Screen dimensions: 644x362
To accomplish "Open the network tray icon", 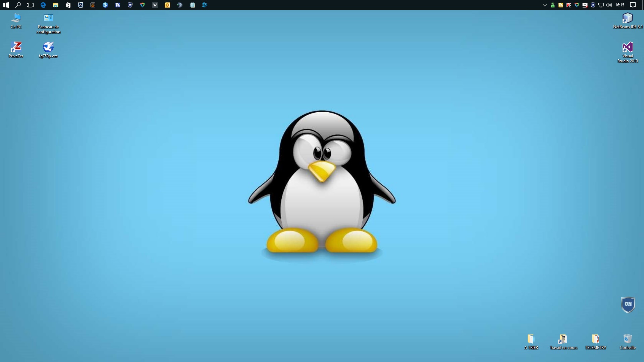I will 601,5.
